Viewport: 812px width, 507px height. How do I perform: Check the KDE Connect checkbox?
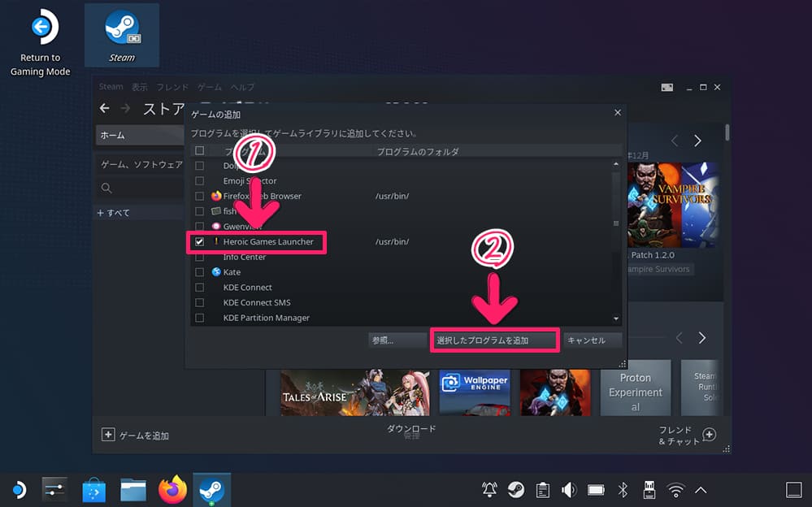[x=199, y=287]
